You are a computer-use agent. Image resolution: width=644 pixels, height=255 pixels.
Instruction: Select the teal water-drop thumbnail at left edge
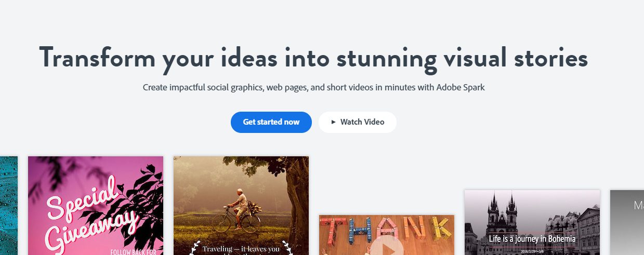pyautogui.click(x=9, y=206)
